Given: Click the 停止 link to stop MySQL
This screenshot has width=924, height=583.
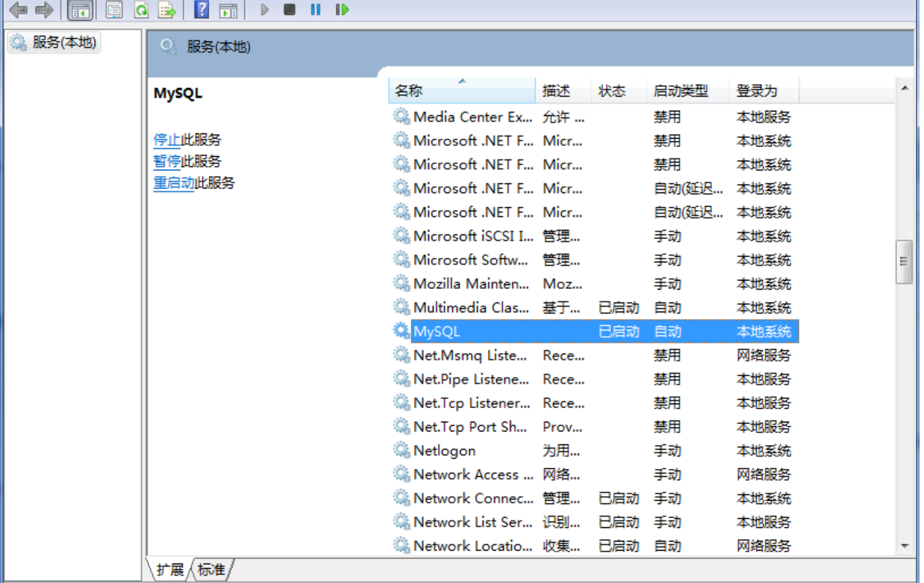Looking at the screenshot, I should click(167, 140).
